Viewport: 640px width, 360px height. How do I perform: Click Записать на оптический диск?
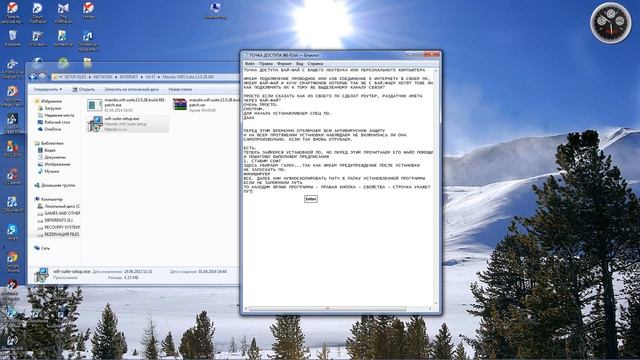pyautogui.click(x=131, y=89)
